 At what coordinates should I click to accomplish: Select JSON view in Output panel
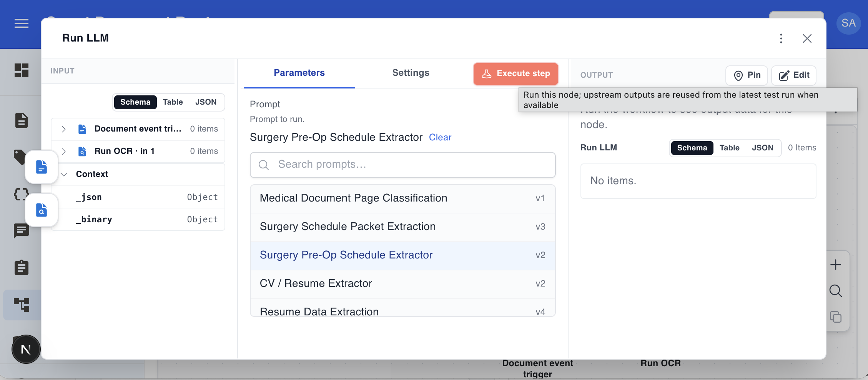763,148
